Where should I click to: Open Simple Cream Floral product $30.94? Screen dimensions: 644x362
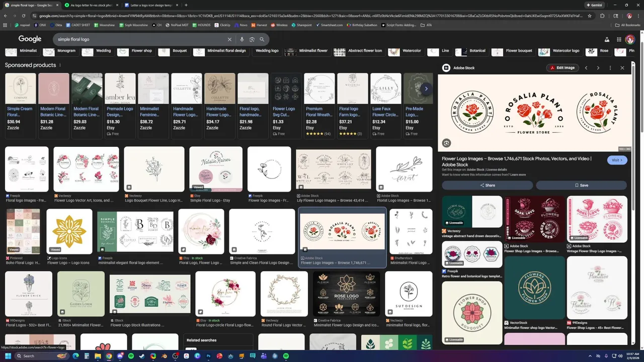[21, 106]
